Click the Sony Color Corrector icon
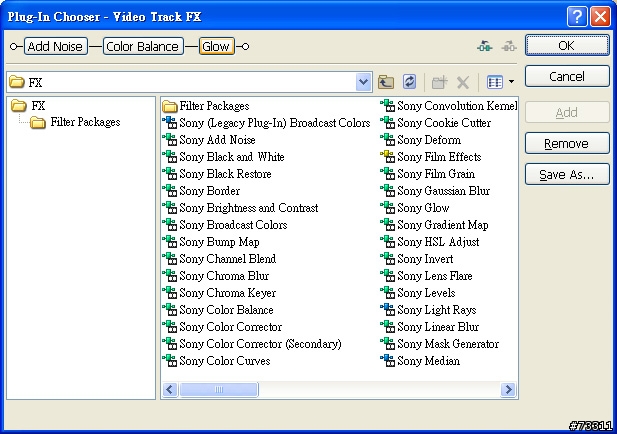This screenshot has height=434, width=617. click(170, 326)
